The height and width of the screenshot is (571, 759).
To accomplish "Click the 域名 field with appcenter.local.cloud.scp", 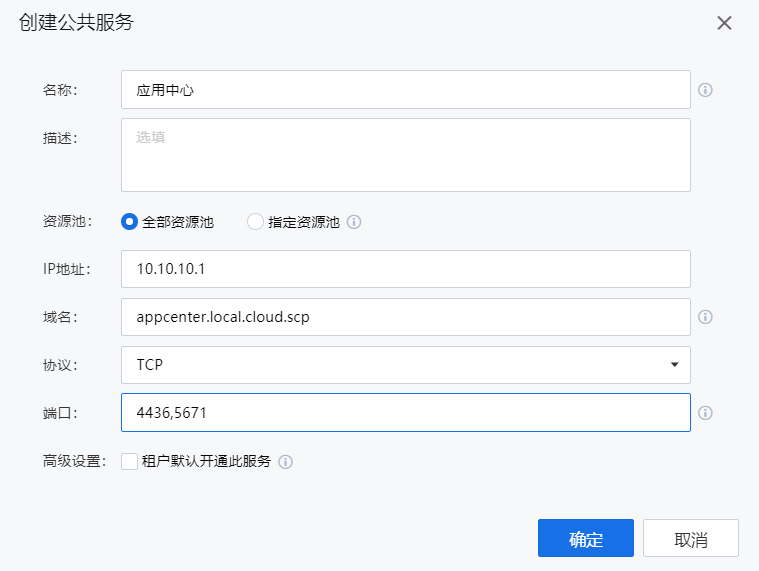I will pyautogui.click(x=405, y=317).
